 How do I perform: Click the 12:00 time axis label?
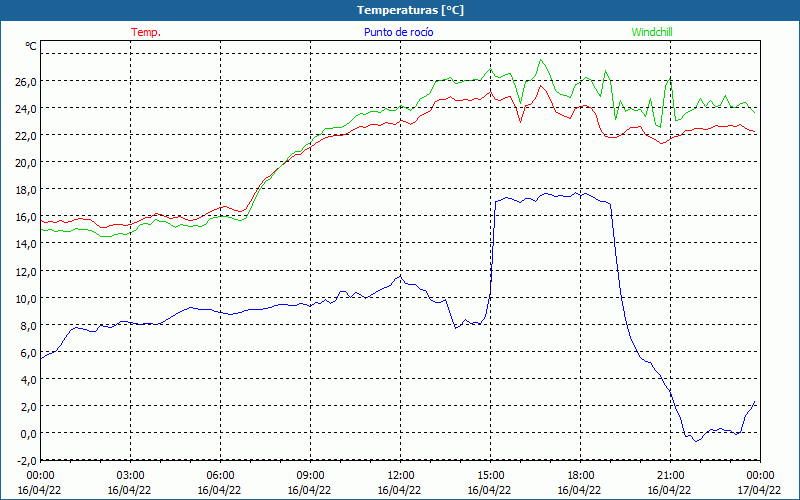(x=401, y=476)
